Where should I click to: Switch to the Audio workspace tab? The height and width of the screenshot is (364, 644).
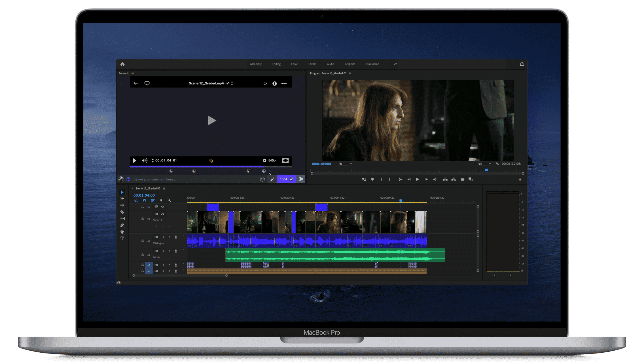pos(330,64)
